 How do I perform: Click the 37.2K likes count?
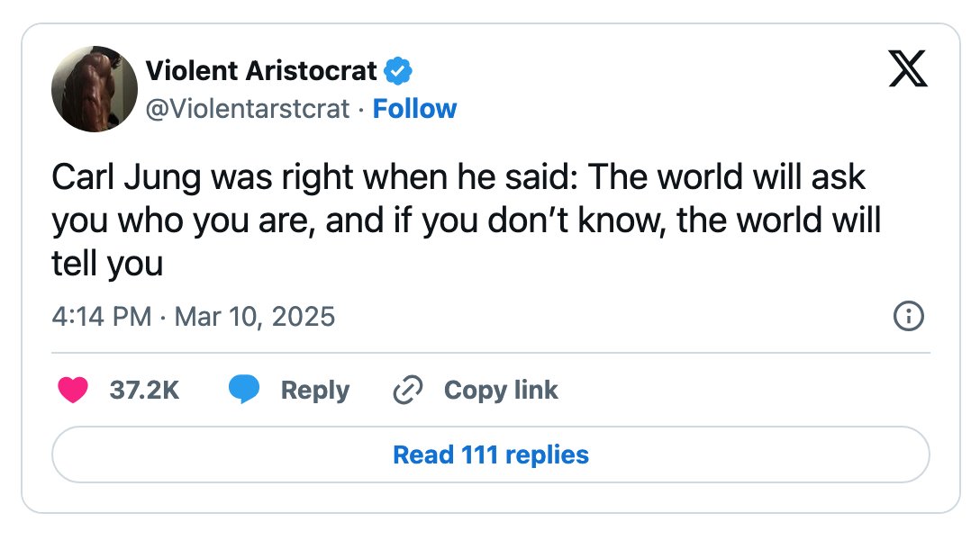(x=144, y=391)
